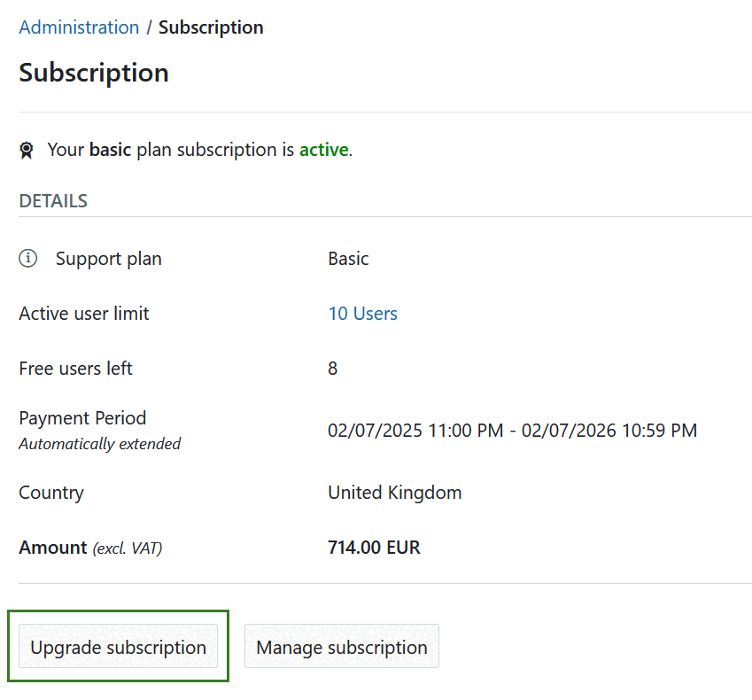
Task: Click the Upgrade subscription button
Action: coord(118,647)
